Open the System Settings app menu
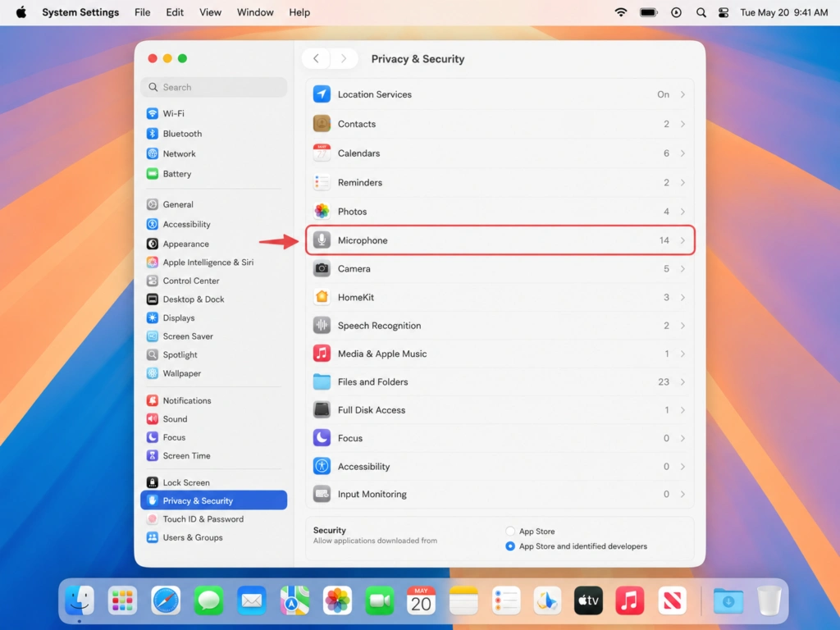Viewport: 840px width, 630px height. click(x=80, y=12)
